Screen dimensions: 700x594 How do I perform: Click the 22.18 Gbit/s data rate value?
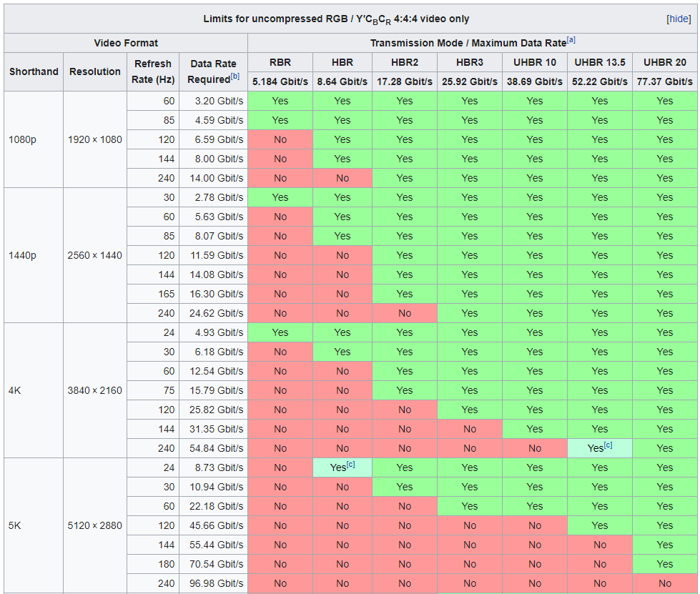pyautogui.click(x=217, y=506)
